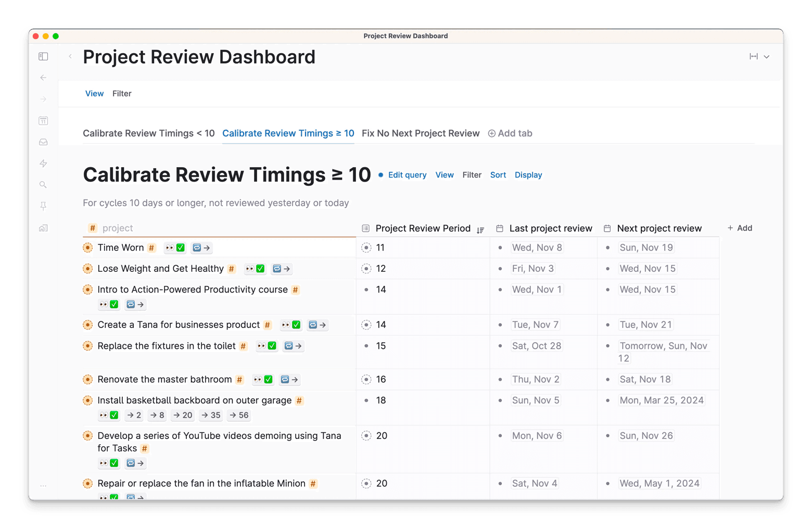
Task: Click View under the page title
Action: [94, 94]
